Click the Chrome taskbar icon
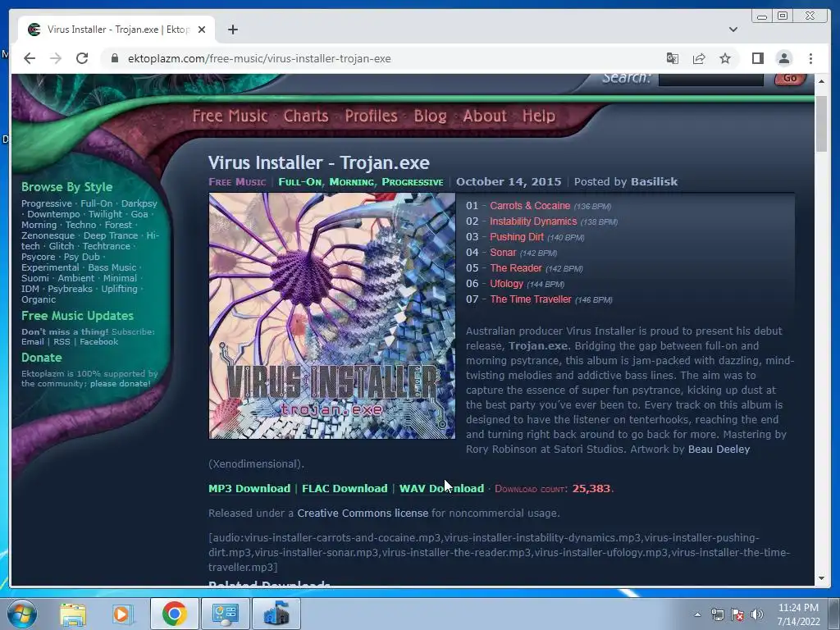840x630 pixels. (x=174, y=614)
